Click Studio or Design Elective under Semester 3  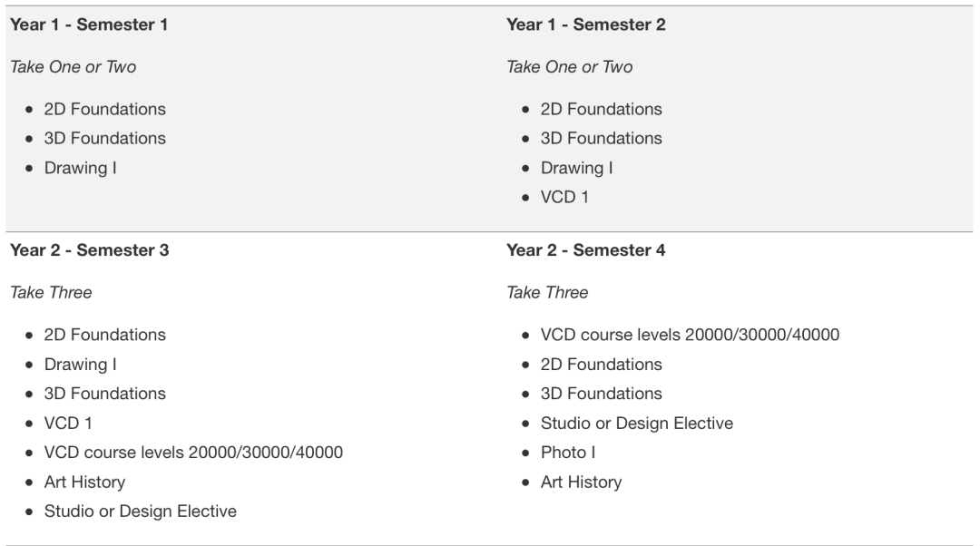tap(141, 512)
